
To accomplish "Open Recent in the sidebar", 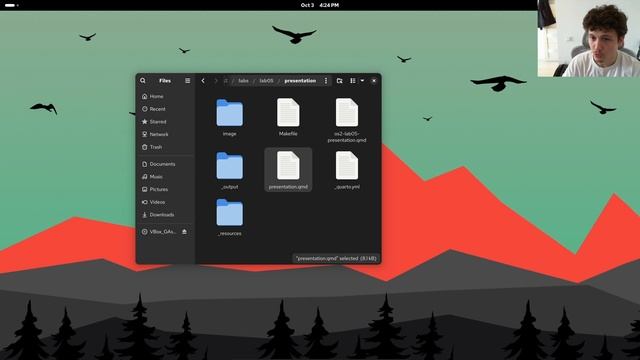I will click(x=165, y=109).
